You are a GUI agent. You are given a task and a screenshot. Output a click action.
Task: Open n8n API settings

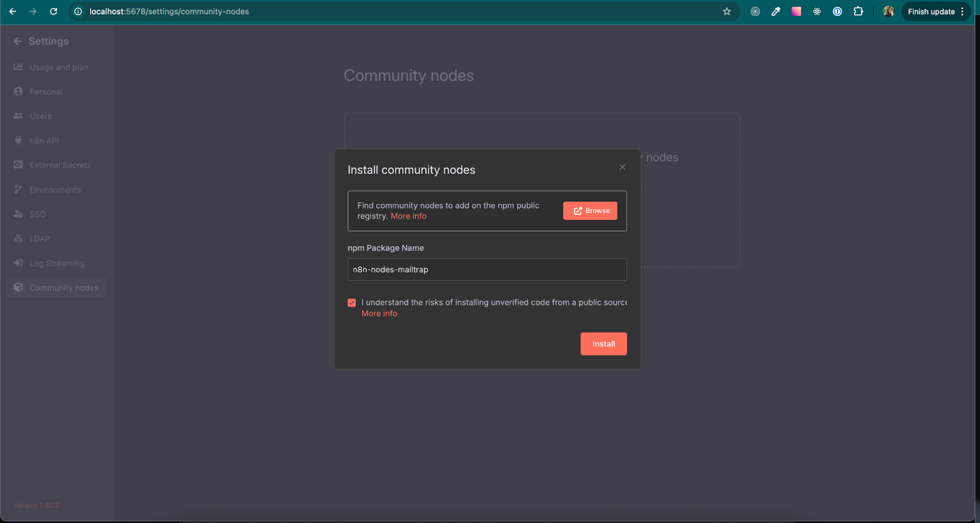44,141
